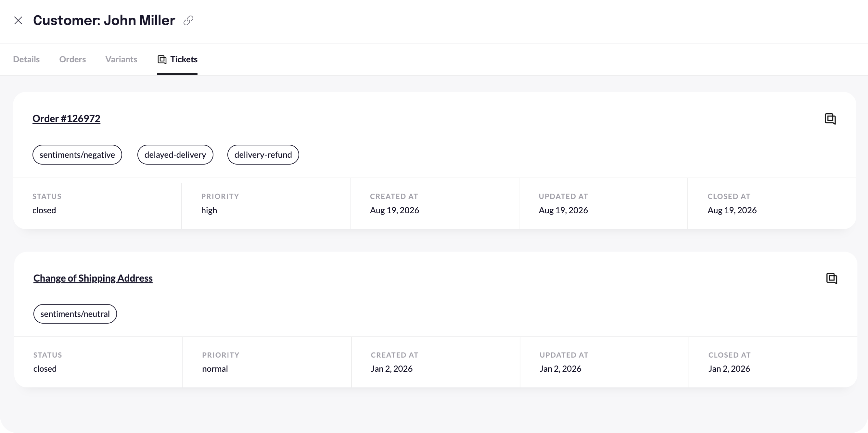The width and height of the screenshot is (868, 433).
Task: Click the delivery-refund tag
Action: pyautogui.click(x=263, y=155)
